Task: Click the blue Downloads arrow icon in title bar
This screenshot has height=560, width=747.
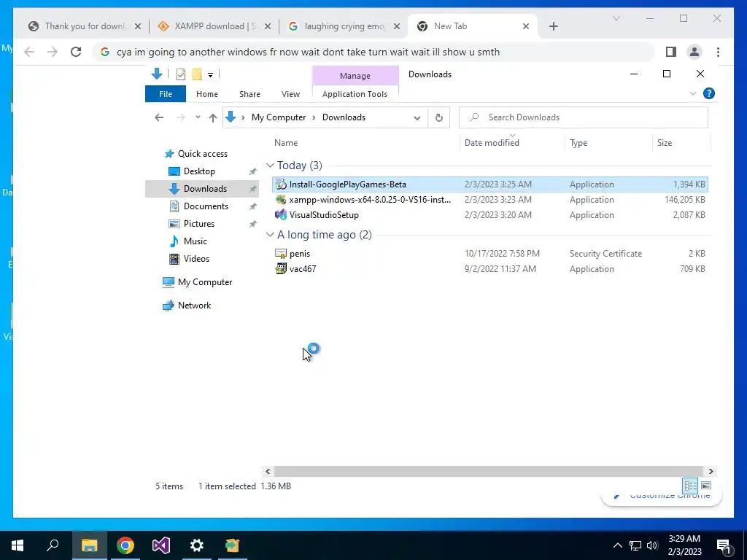Action: [157, 74]
